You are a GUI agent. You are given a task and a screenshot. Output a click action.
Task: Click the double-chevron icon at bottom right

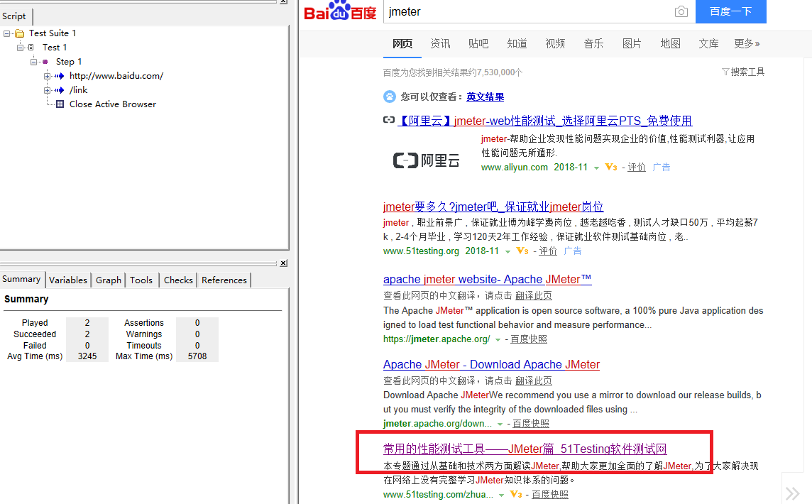coord(792,493)
